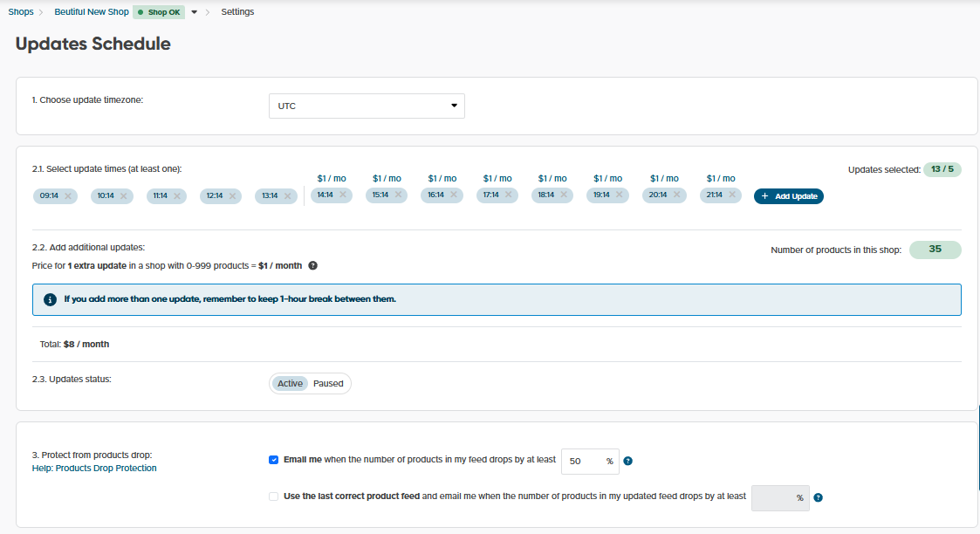Click the 50 percent drop threshold field
980x534 pixels.
582,461
